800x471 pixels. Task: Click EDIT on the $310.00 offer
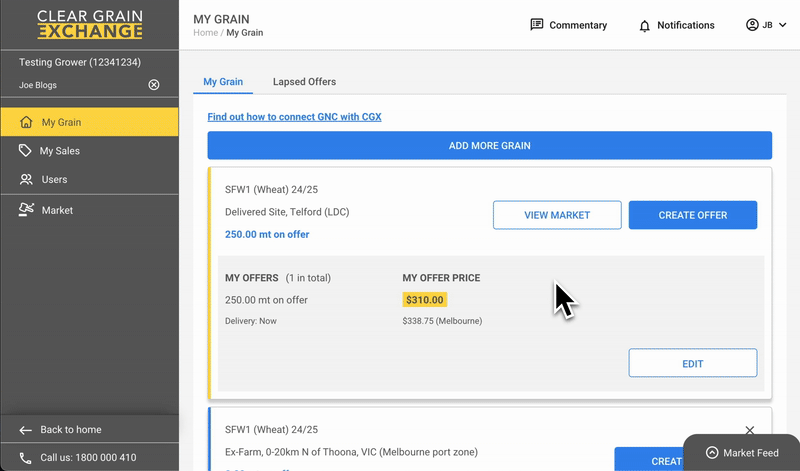[693, 363]
